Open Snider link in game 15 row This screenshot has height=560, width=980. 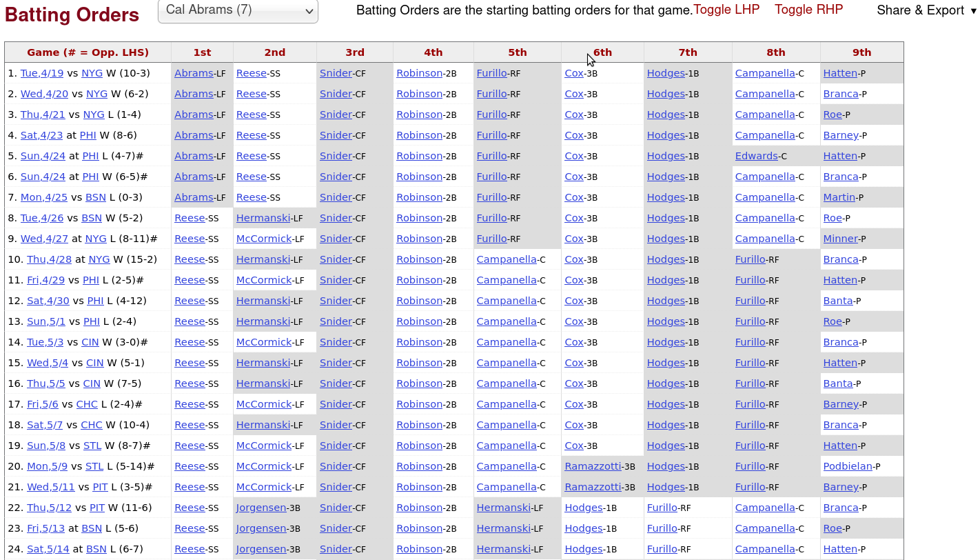(x=336, y=363)
